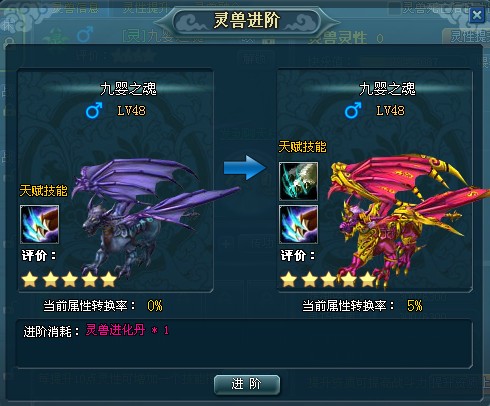Click the 灵兽进化丹 consumption item link
The height and width of the screenshot is (406, 490).
pos(115,330)
